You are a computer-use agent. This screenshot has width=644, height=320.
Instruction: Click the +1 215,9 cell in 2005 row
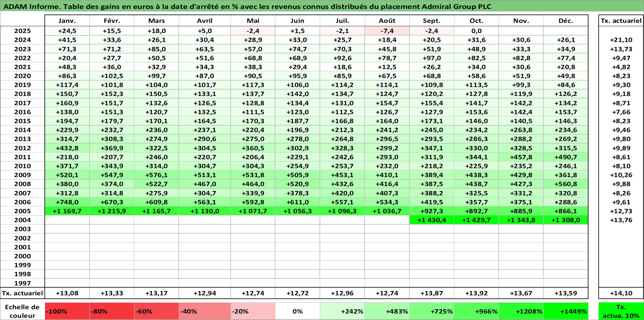[x=112, y=211]
